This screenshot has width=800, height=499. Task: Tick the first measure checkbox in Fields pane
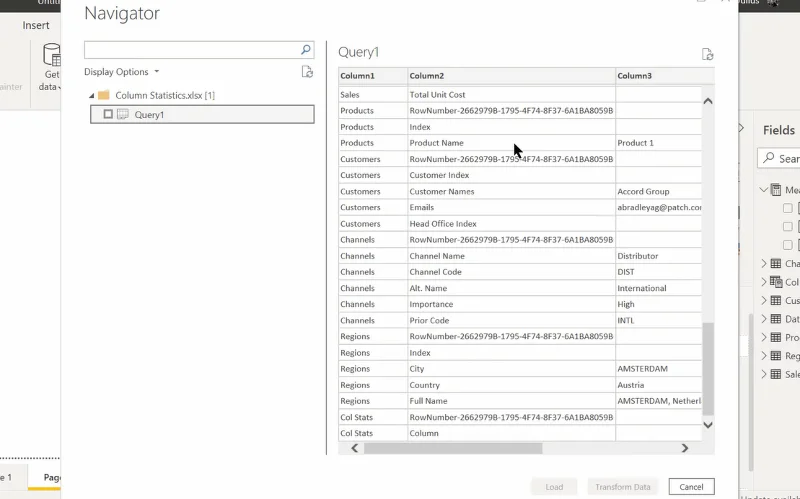pos(788,208)
